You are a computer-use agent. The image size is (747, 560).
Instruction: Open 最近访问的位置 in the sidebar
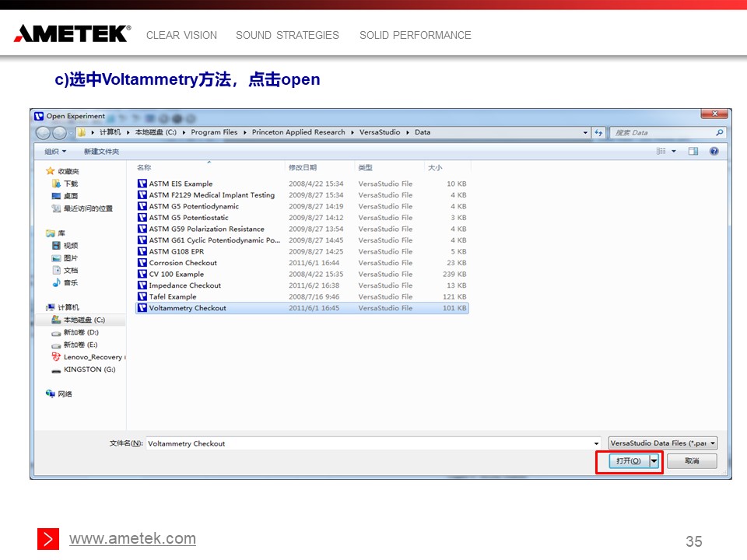(82, 208)
